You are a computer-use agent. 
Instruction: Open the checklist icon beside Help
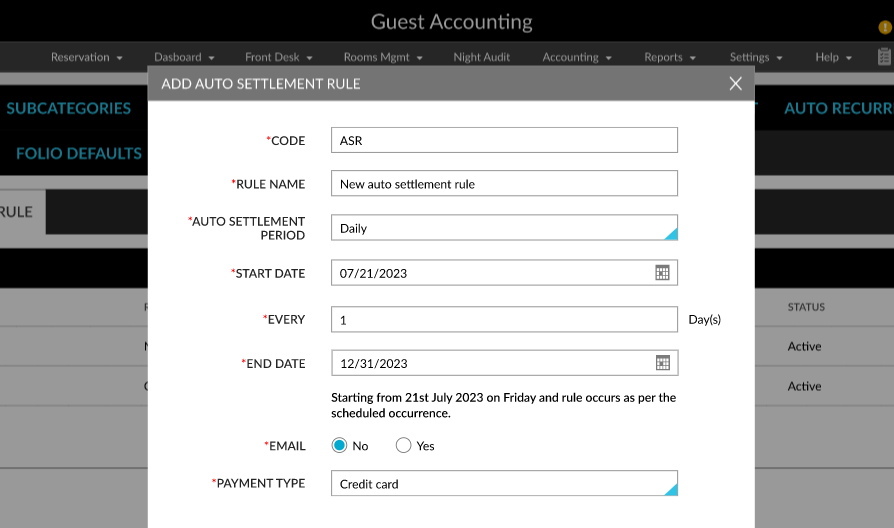[884, 57]
